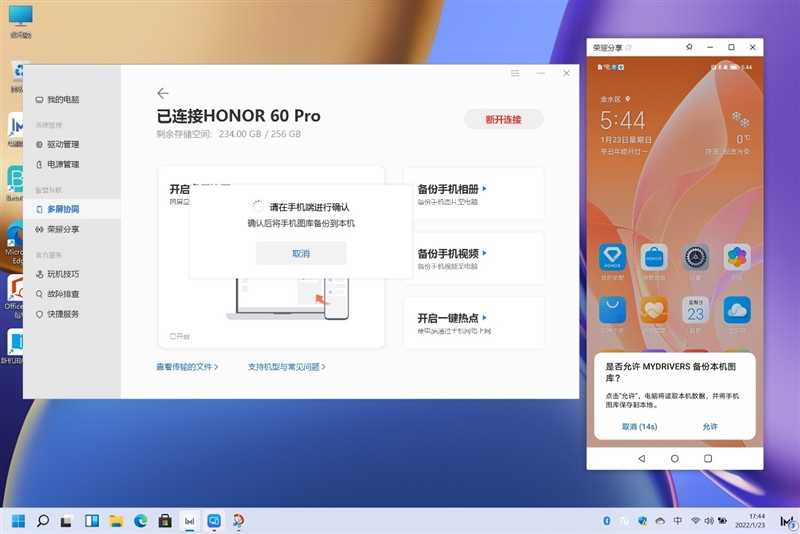
Task: Open the cloud storage app on the phone
Action: coord(737,310)
